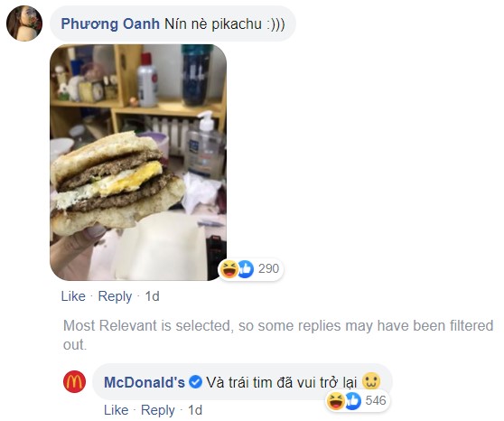This screenshot has width=504, height=421.
Task: Like the McDonald's reply
Action: 116,410
